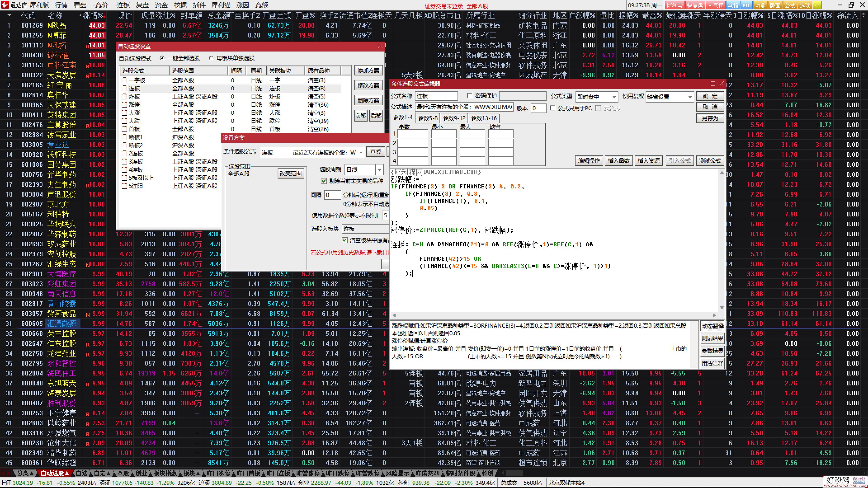Expand the 条件选股公式 连板 combo box
Image resolution: width=868 pixels, height=488 pixels.
click(x=361, y=152)
